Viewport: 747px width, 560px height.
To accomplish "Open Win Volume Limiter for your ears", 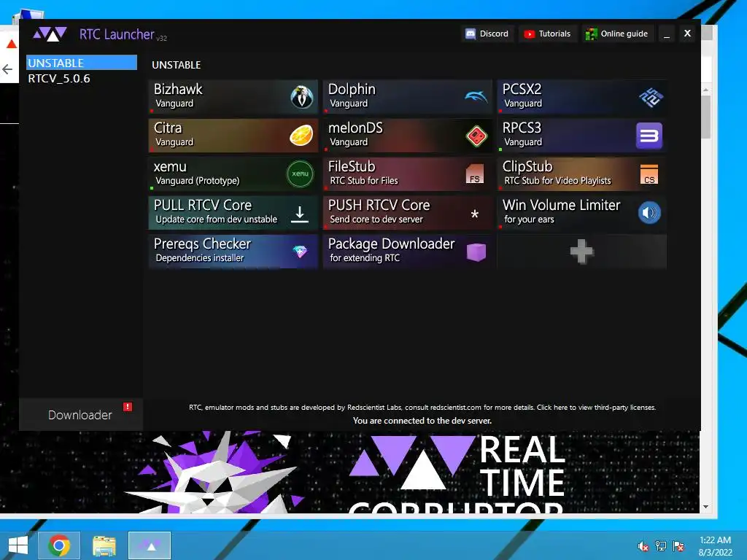I will [x=581, y=213].
